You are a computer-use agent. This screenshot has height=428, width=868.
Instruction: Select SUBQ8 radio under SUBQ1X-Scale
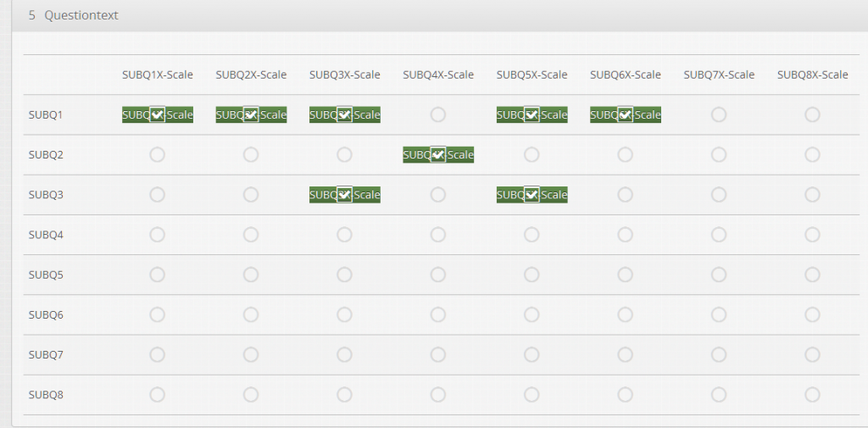tap(158, 394)
